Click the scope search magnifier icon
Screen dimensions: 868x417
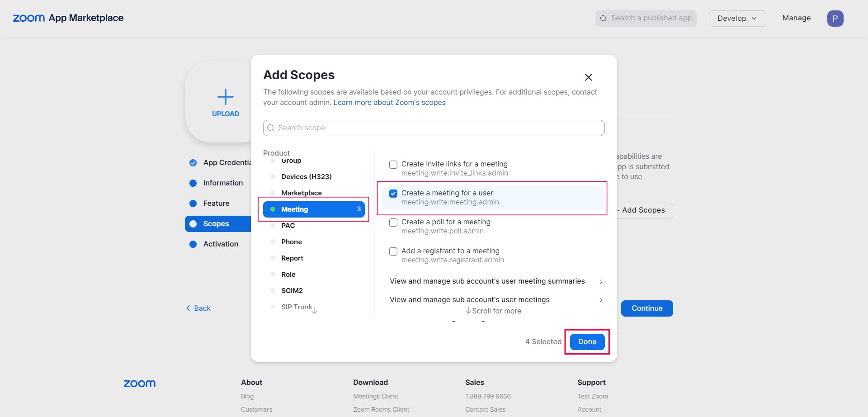(x=271, y=128)
